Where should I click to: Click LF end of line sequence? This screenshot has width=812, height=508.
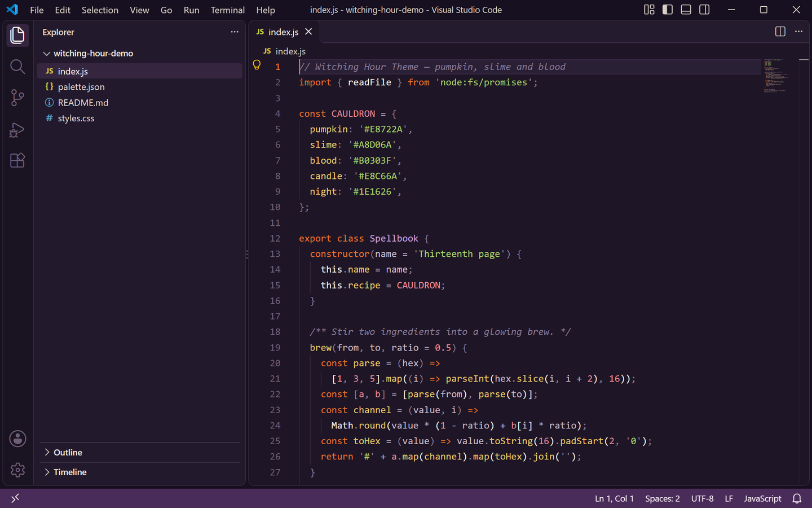click(x=729, y=498)
